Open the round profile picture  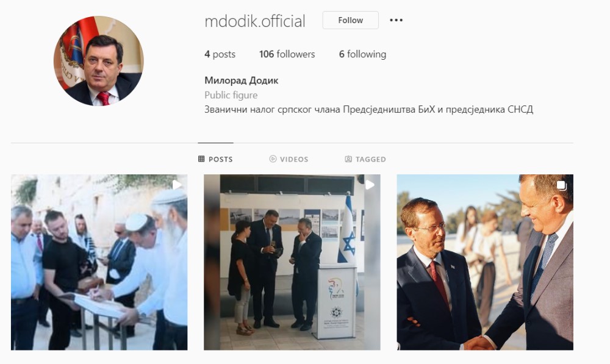tap(99, 61)
